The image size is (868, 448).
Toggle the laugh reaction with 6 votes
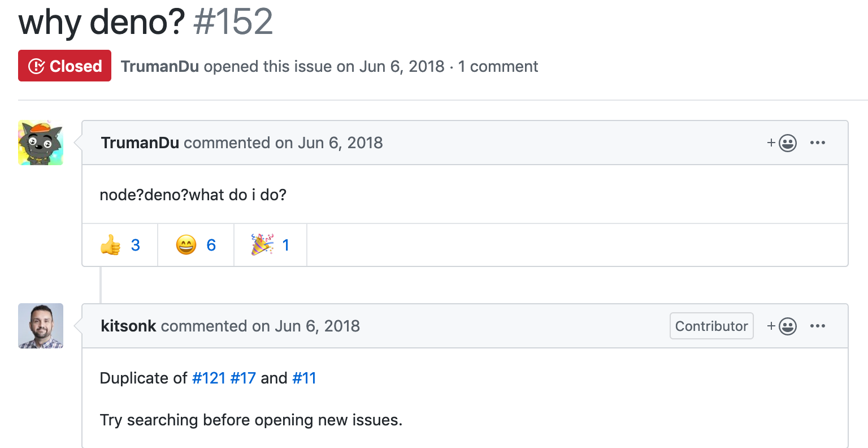tap(196, 245)
